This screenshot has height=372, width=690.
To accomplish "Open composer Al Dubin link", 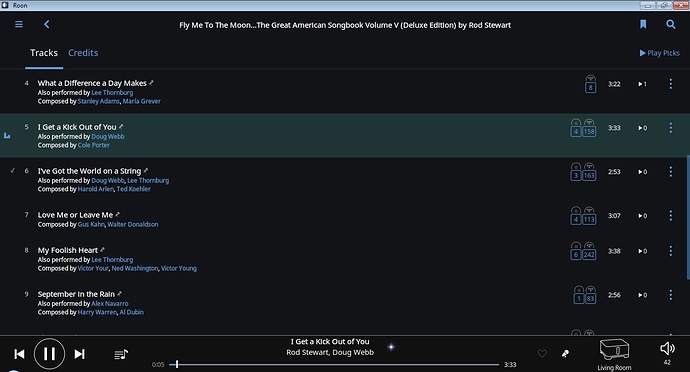I will point(132,313).
